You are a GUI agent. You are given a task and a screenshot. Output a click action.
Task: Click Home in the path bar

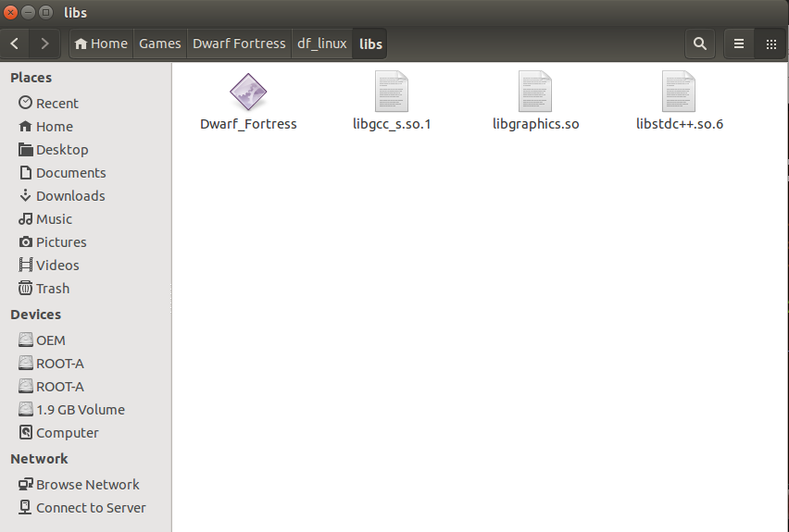101,43
